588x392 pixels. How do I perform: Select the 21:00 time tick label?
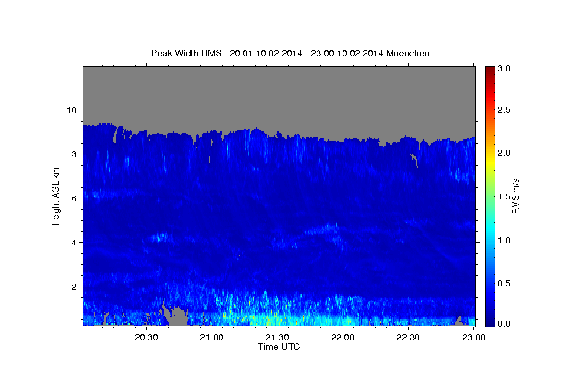(x=212, y=337)
